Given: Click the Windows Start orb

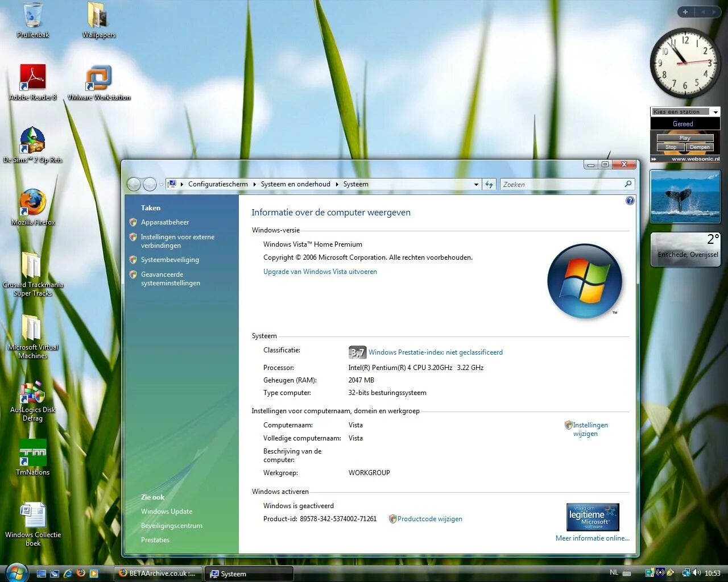Looking at the screenshot, I should 16,572.
